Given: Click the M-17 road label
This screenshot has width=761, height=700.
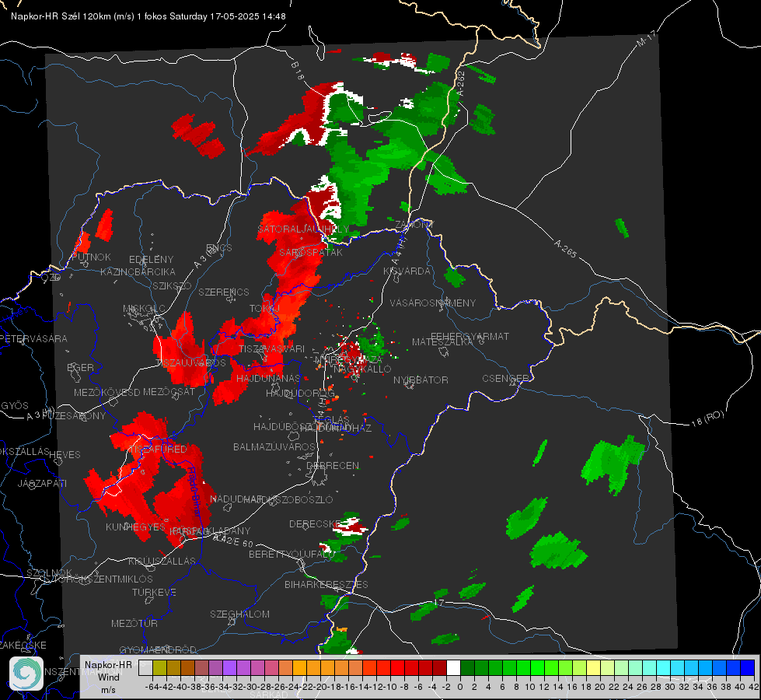Looking at the screenshot, I should coord(646,39).
